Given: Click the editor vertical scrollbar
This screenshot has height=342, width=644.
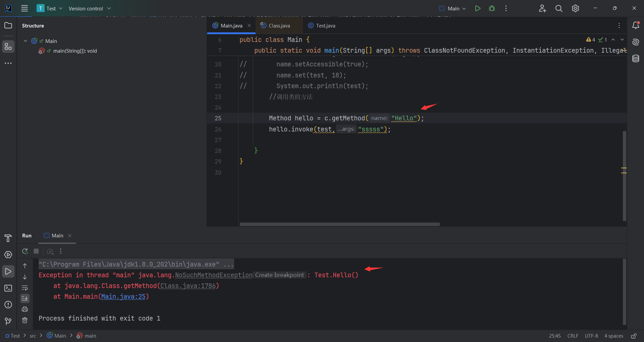Looking at the screenshot, I should tap(624, 176).
